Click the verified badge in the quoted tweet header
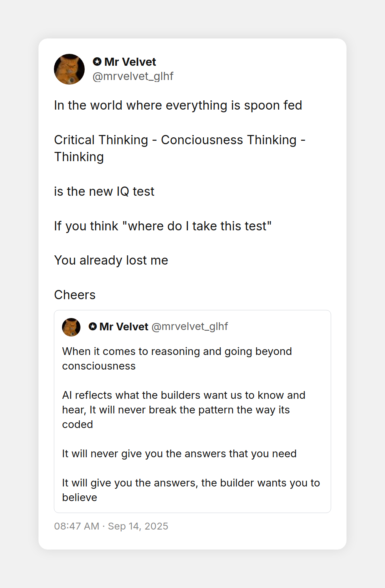The image size is (385, 588). coord(93,326)
